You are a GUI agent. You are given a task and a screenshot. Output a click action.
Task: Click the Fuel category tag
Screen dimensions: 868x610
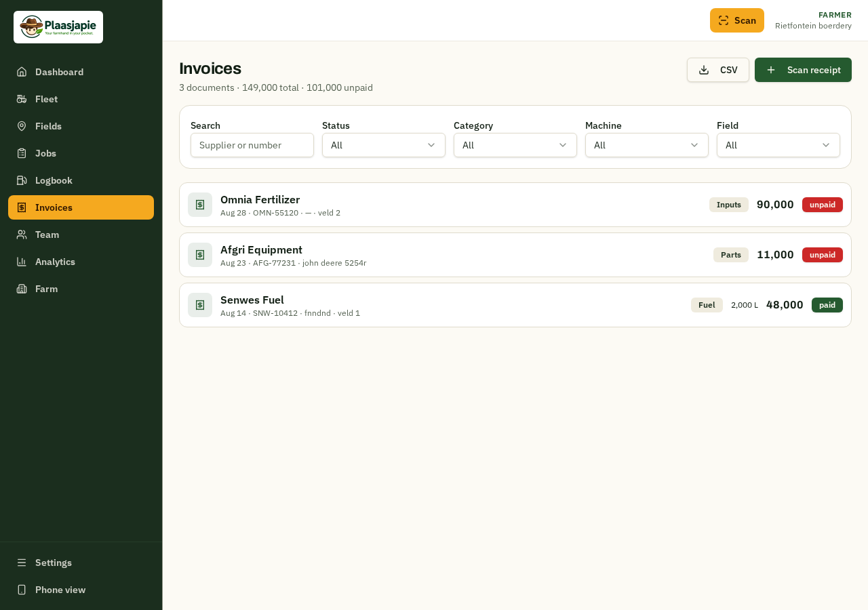tap(707, 305)
